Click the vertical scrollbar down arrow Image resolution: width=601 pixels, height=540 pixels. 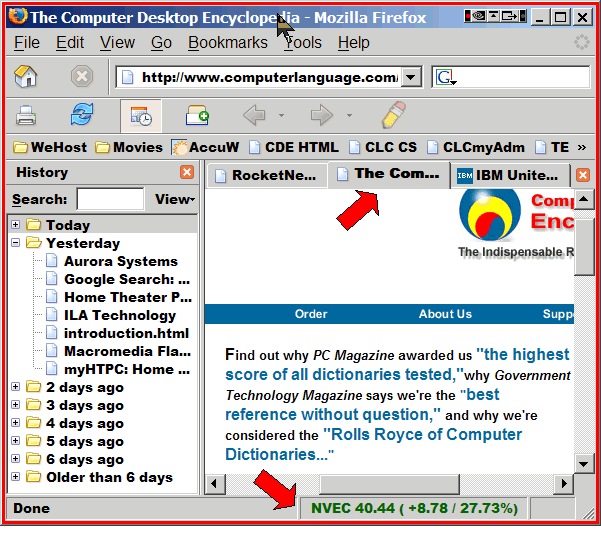(584, 464)
